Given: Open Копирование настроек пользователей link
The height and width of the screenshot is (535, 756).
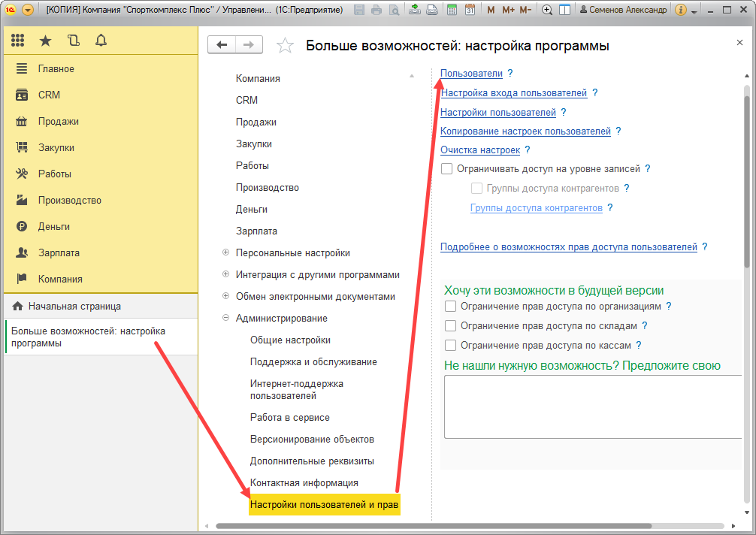Looking at the screenshot, I should pyautogui.click(x=525, y=131).
